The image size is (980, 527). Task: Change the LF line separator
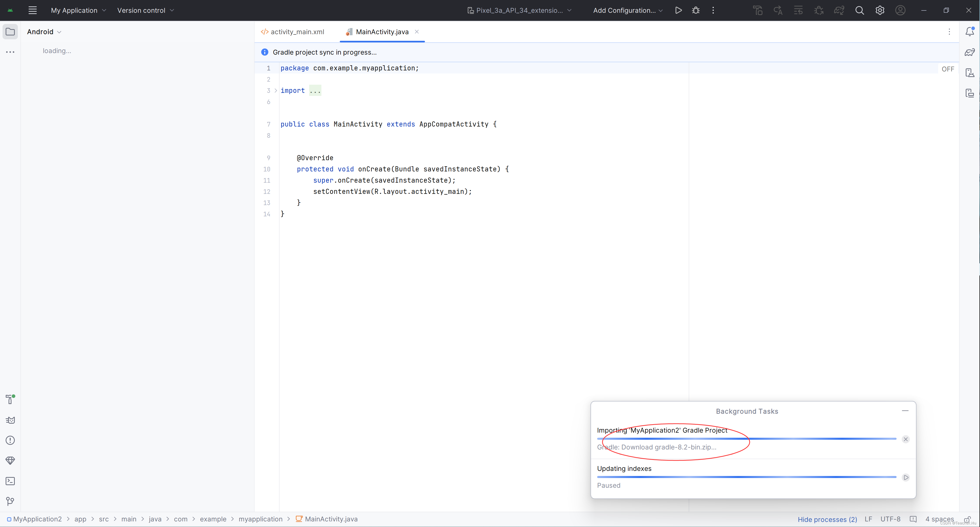click(x=868, y=519)
